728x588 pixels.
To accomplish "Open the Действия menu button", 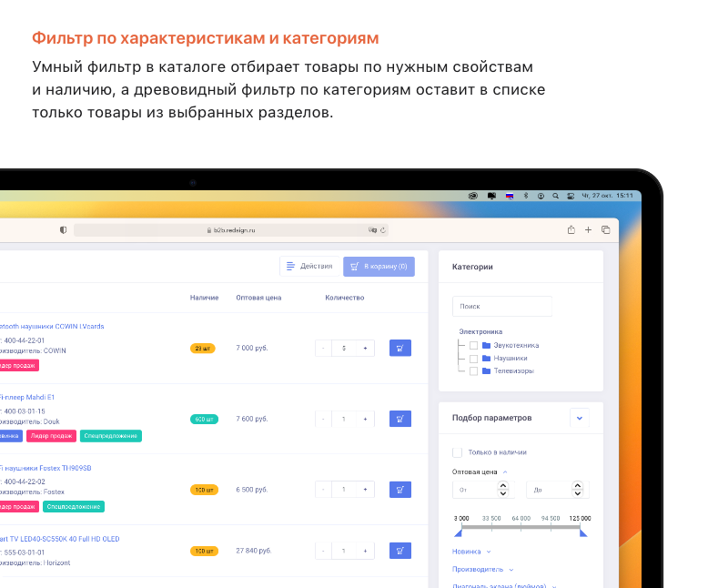I will pos(309,266).
